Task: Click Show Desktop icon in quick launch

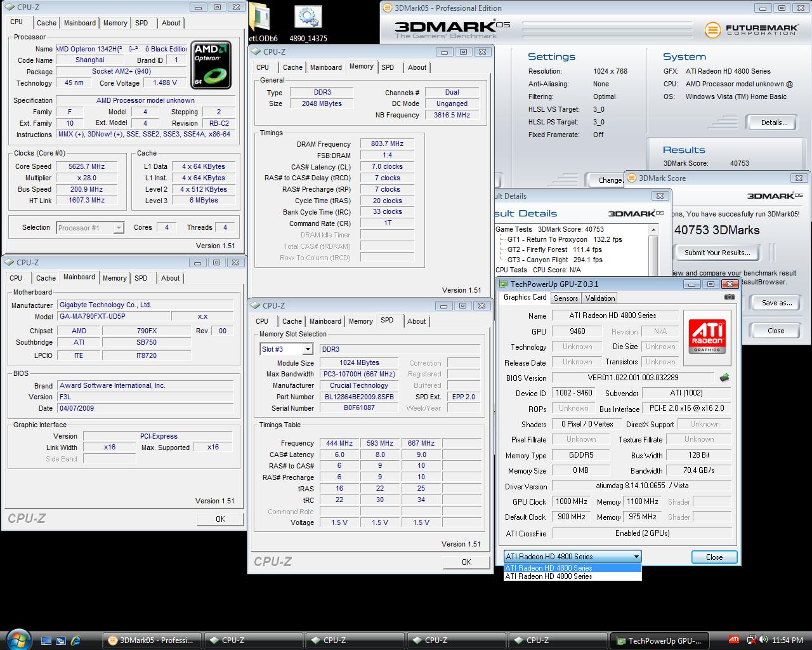Action: [46, 640]
